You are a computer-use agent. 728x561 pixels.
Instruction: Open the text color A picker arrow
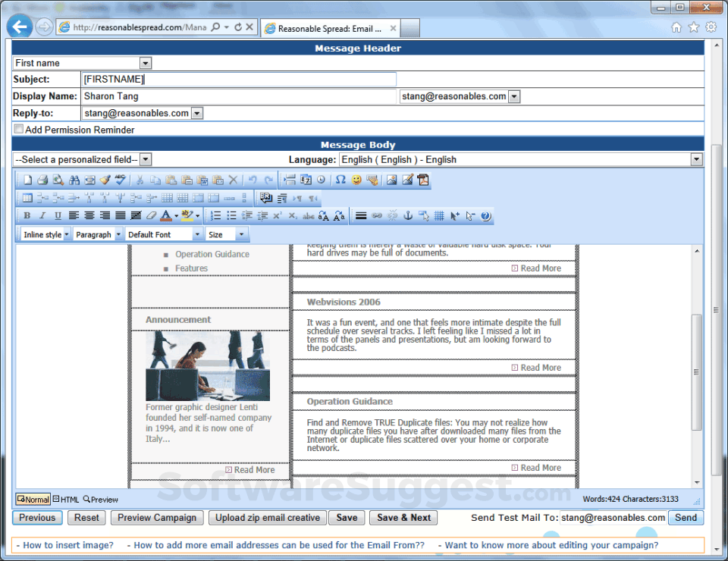177,216
